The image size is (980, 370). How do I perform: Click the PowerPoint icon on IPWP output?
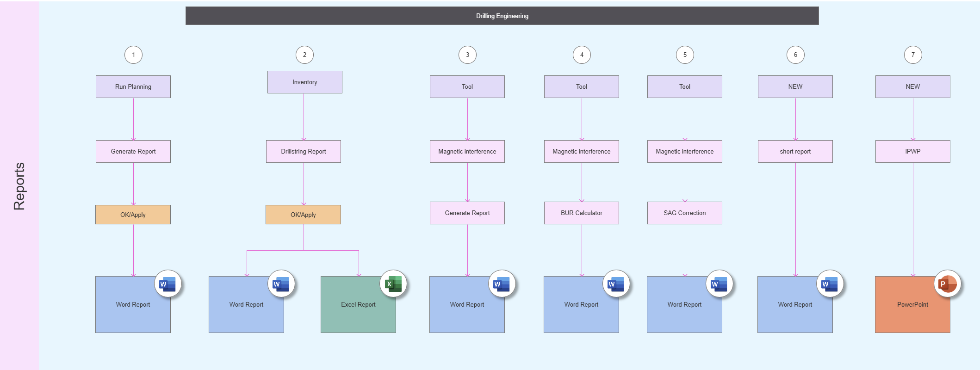(947, 284)
